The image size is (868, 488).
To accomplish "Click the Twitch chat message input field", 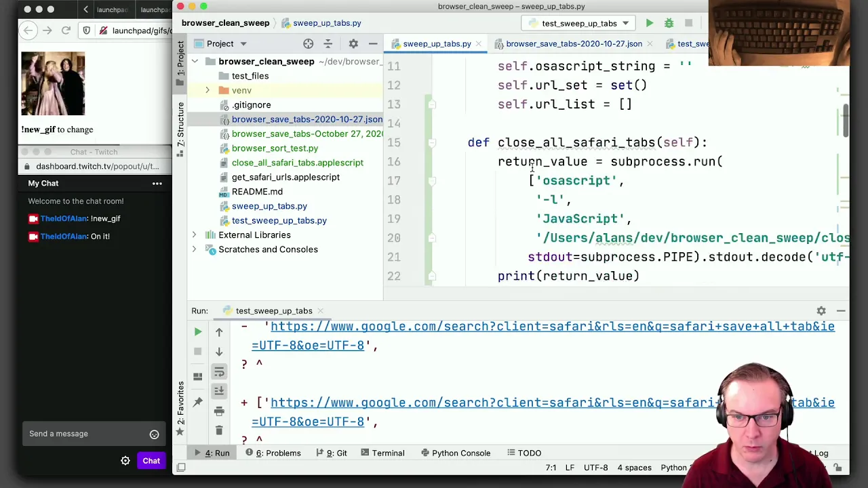I will (94, 434).
